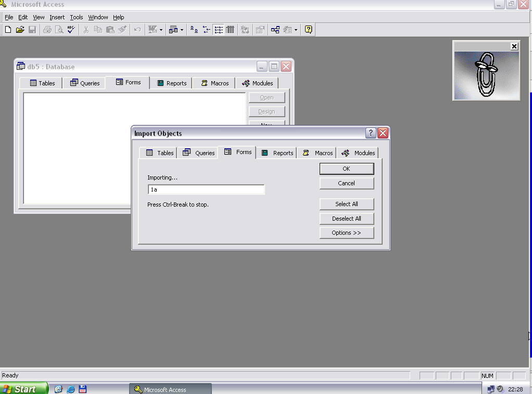
Task: Toggle the List view button
Action: [219, 30]
